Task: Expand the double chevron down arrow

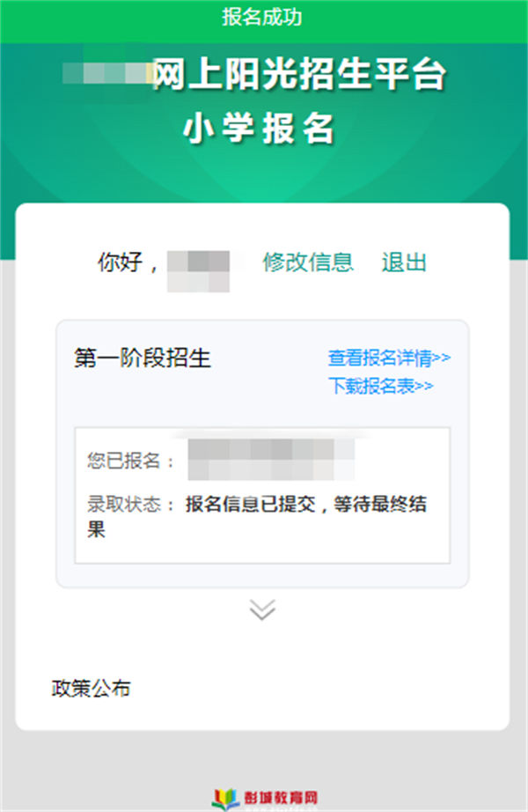Action: coord(262,609)
